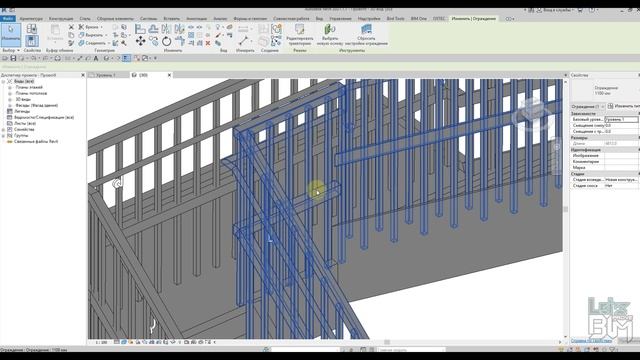This screenshot has width=640, height=360.
Task: Collapse the Views (all) node
Action: coord(4,81)
